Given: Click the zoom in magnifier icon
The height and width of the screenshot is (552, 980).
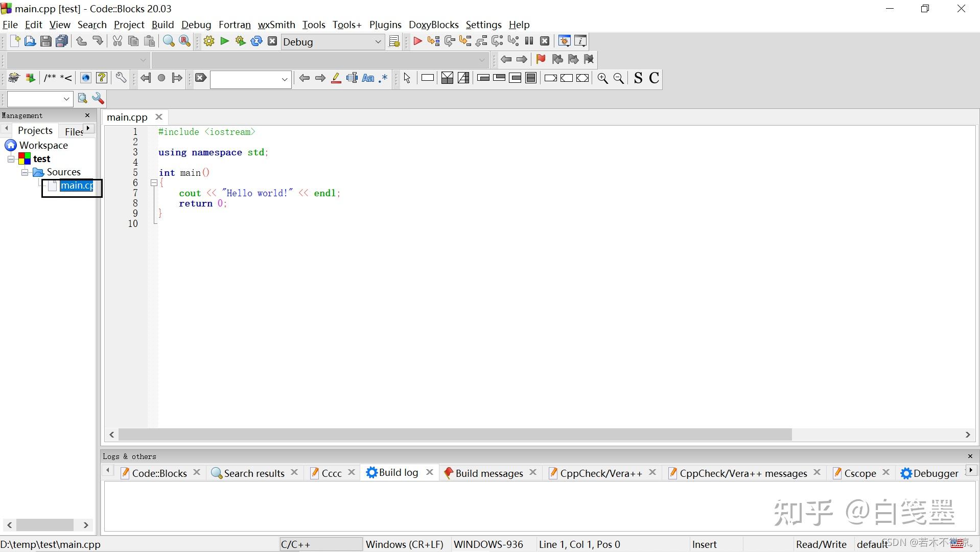Looking at the screenshot, I should click(x=603, y=78).
